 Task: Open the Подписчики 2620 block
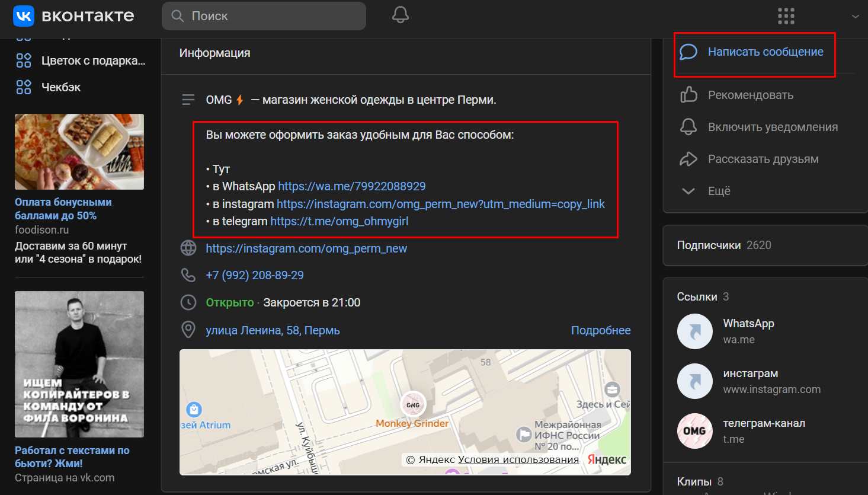(765, 245)
